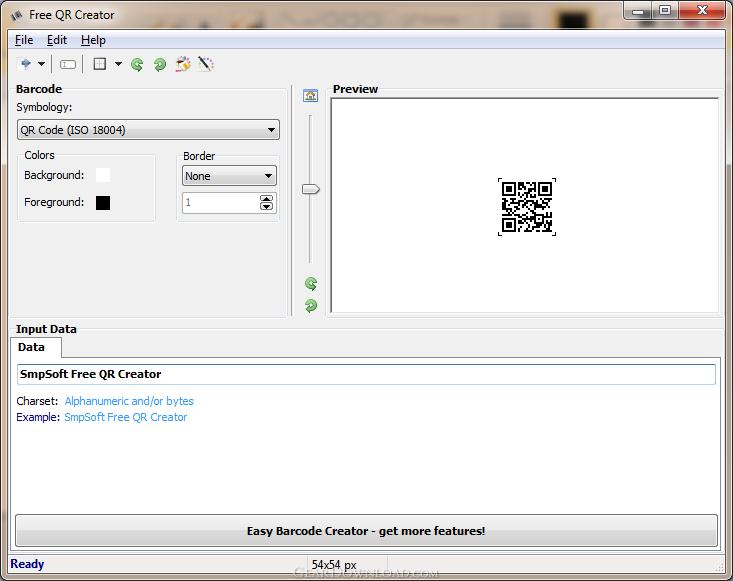Open the dropdown arrow beside the export icon
Image resolution: width=733 pixels, height=581 pixels.
click(42, 64)
